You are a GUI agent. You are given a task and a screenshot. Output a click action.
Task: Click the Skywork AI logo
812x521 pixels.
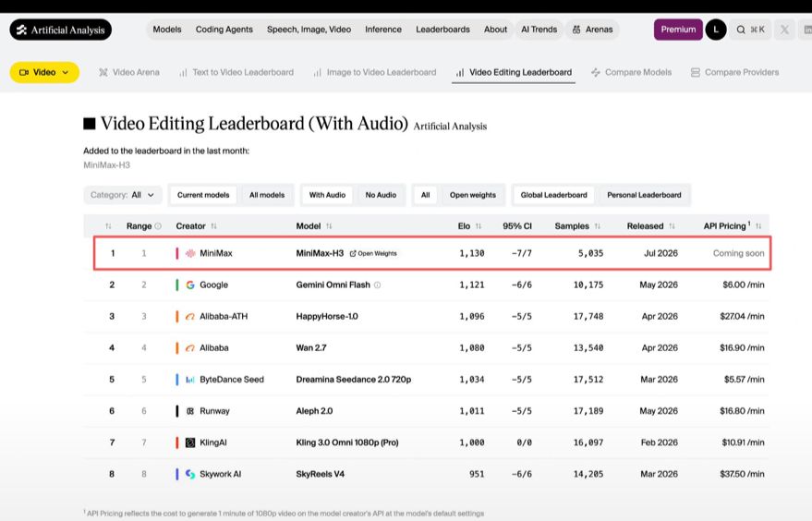tap(190, 475)
